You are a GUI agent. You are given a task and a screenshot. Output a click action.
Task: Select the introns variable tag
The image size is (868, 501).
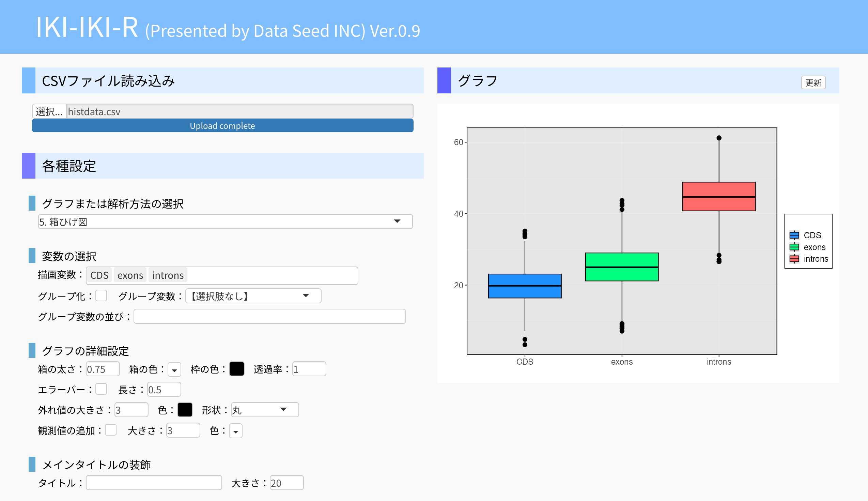click(x=168, y=275)
